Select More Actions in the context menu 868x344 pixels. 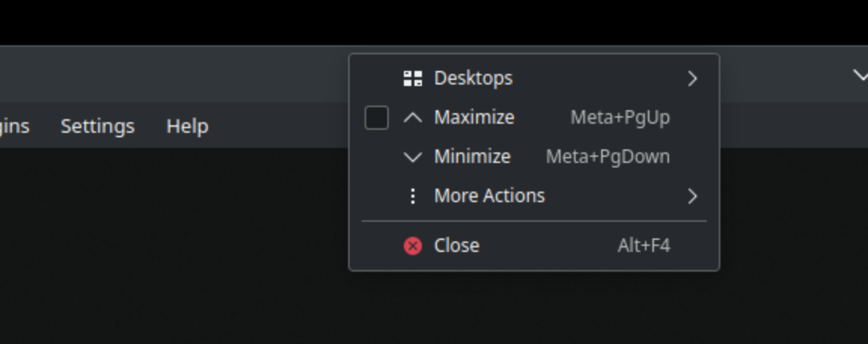[x=534, y=196]
